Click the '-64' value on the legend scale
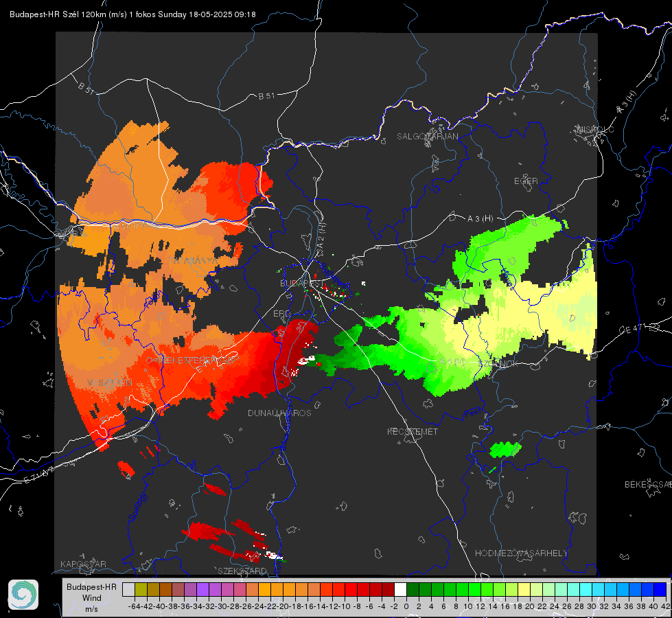The width and height of the screenshot is (672, 618). coord(135,606)
